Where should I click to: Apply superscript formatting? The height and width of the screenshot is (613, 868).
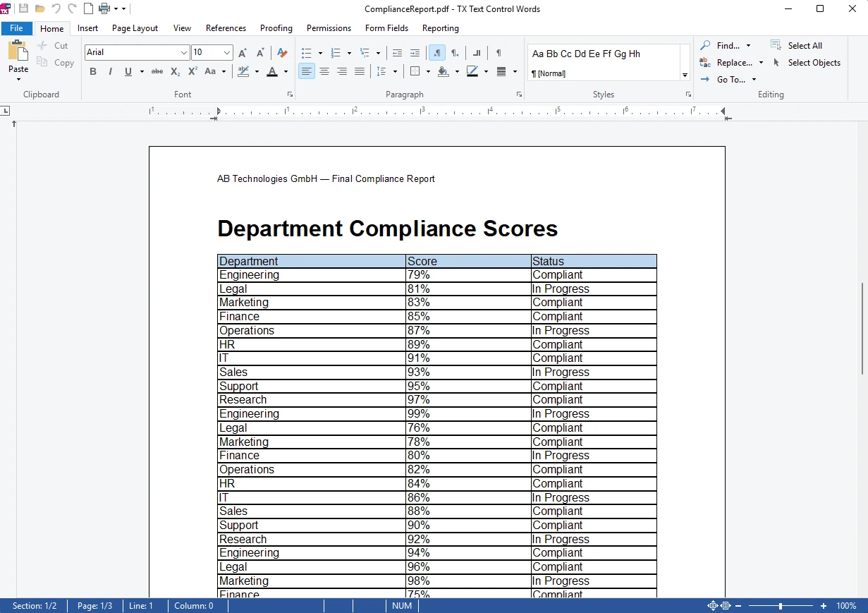coord(192,71)
